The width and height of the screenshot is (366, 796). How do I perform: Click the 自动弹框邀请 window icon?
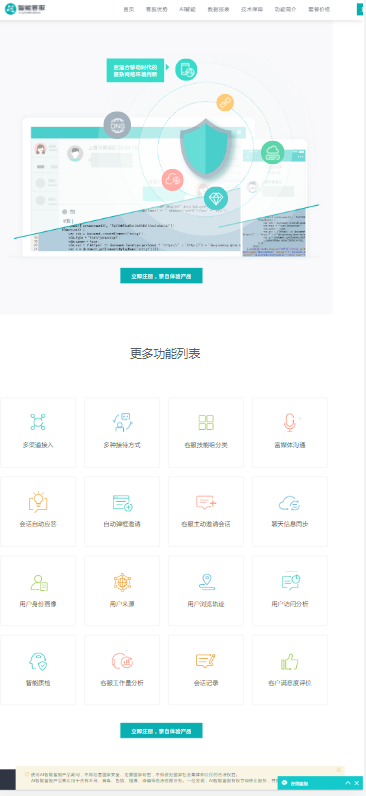click(x=122, y=502)
